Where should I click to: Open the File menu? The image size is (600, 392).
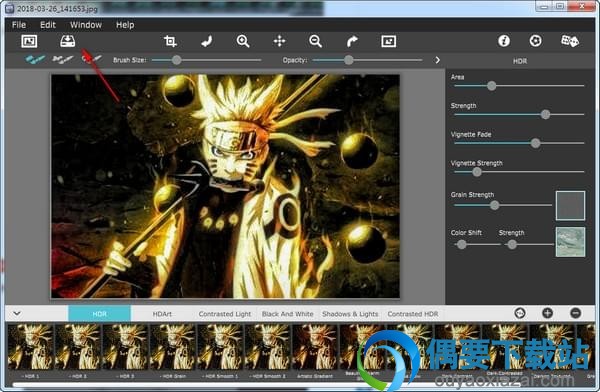click(x=19, y=25)
